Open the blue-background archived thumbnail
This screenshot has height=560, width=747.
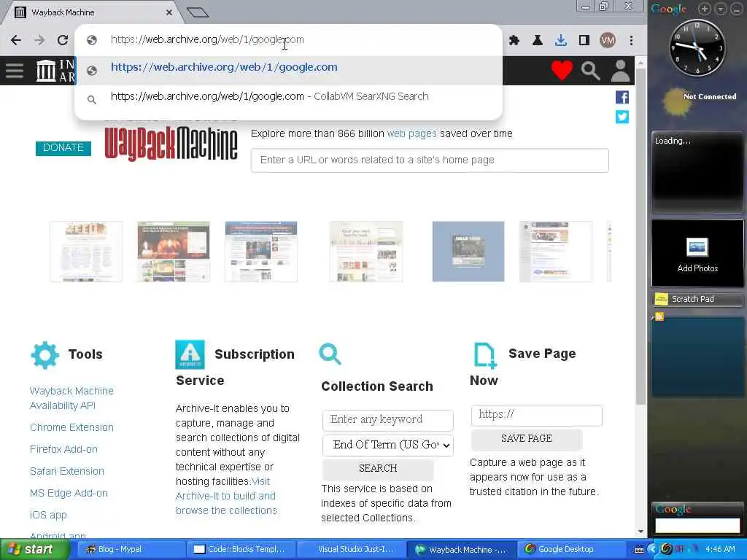coord(468,252)
